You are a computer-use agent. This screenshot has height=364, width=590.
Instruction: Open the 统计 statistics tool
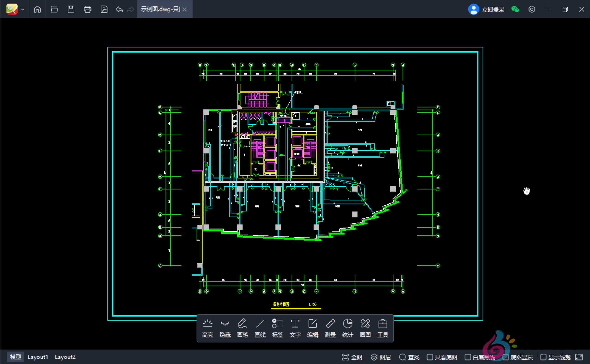click(x=348, y=328)
